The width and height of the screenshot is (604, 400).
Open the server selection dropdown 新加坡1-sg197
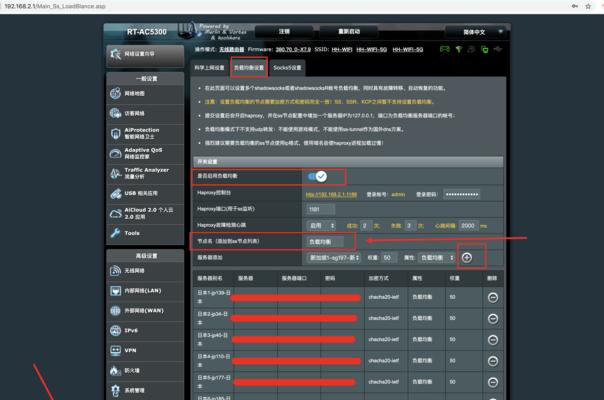(334, 258)
